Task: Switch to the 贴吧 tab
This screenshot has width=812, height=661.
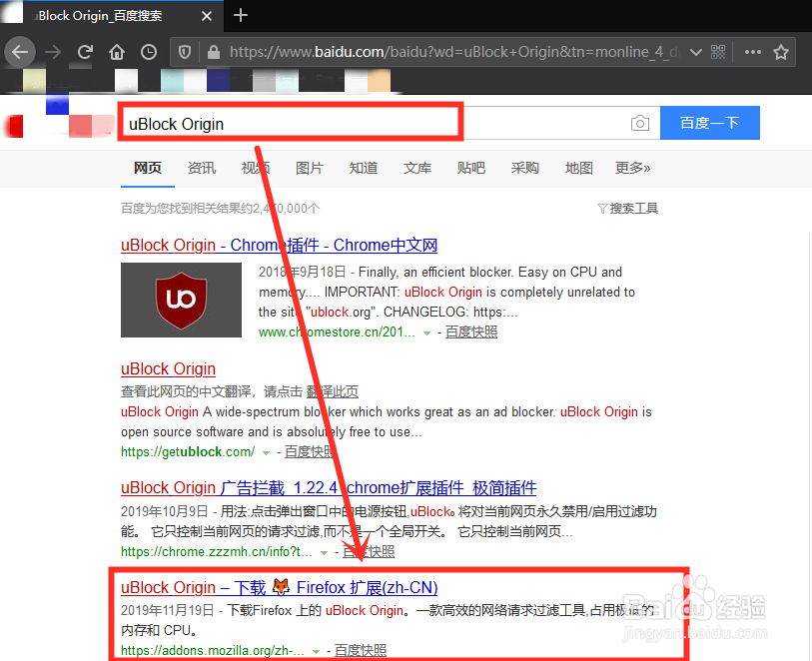Action: click(x=471, y=168)
